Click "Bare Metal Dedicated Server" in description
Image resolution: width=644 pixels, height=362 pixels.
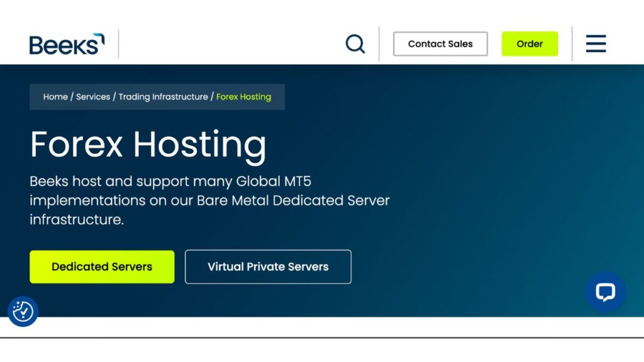(x=293, y=201)
